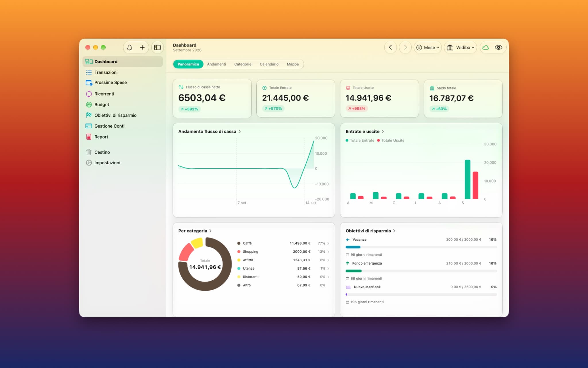Toggle sidebar visibility icon
Viewport: 588px width, 368px height.
pos(157,47)
